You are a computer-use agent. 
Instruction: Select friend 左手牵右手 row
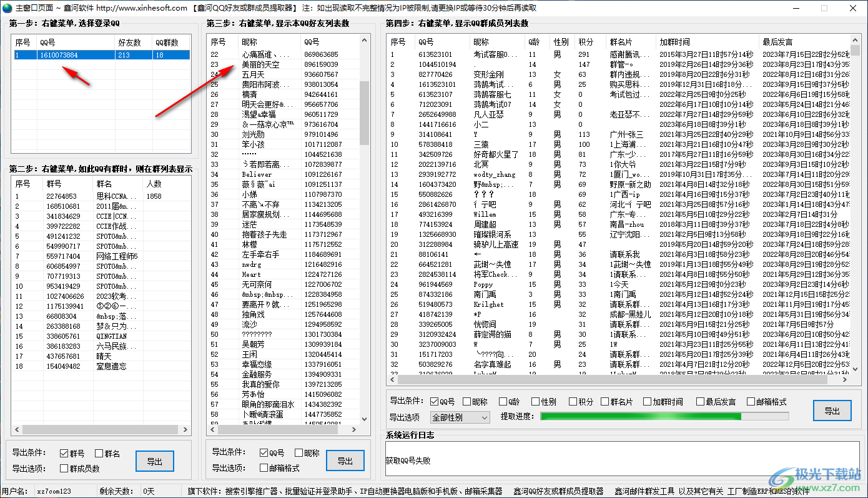(x=284, y=254)
